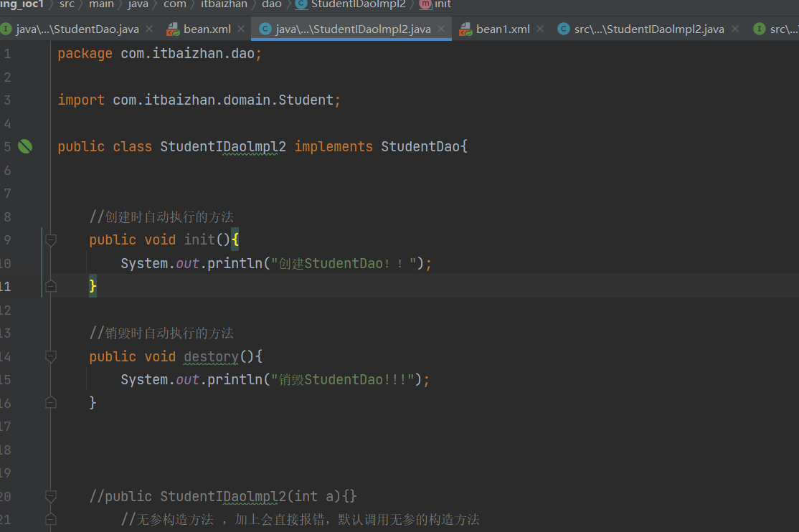Click the StudentIDaoImpl2 breadcrumb segment
The image size is (799, 532).
[359, 4]
